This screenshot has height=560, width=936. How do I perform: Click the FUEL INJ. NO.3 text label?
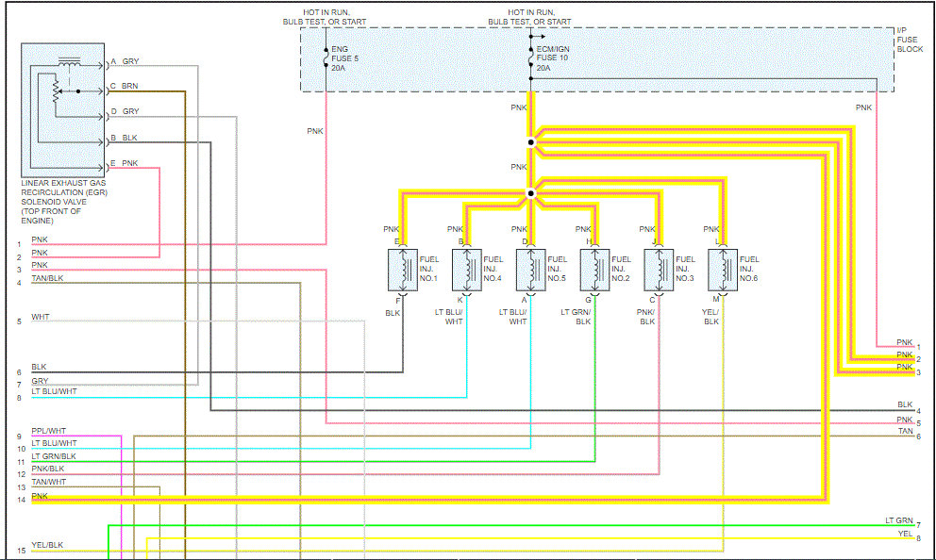point(685,269)
